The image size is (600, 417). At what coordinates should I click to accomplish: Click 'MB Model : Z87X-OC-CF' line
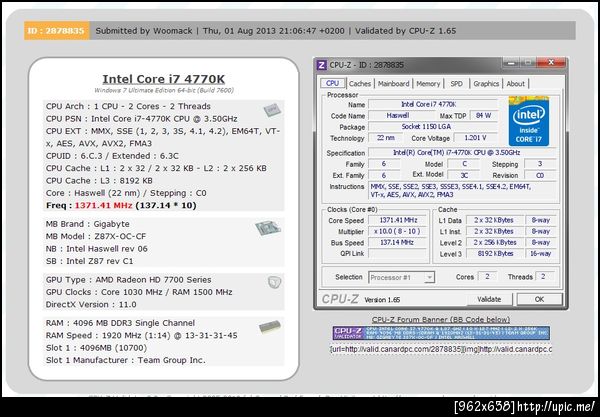pos(96,236)
